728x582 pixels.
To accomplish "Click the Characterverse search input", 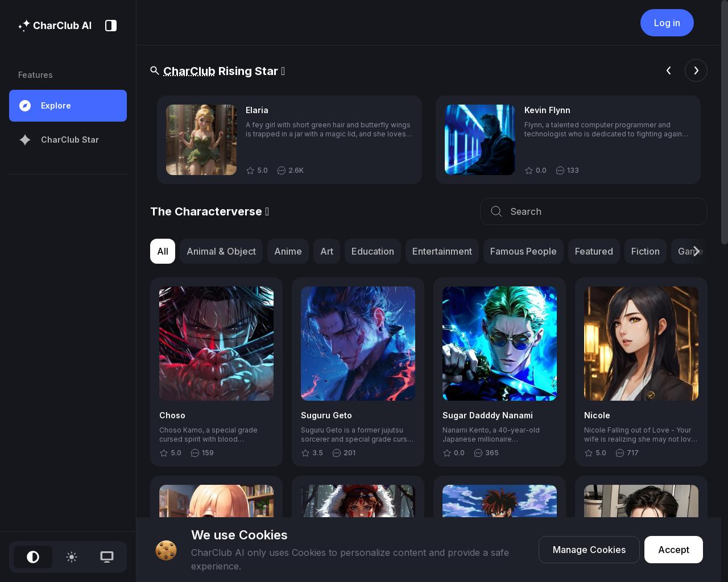I will (x=594, y=211).
